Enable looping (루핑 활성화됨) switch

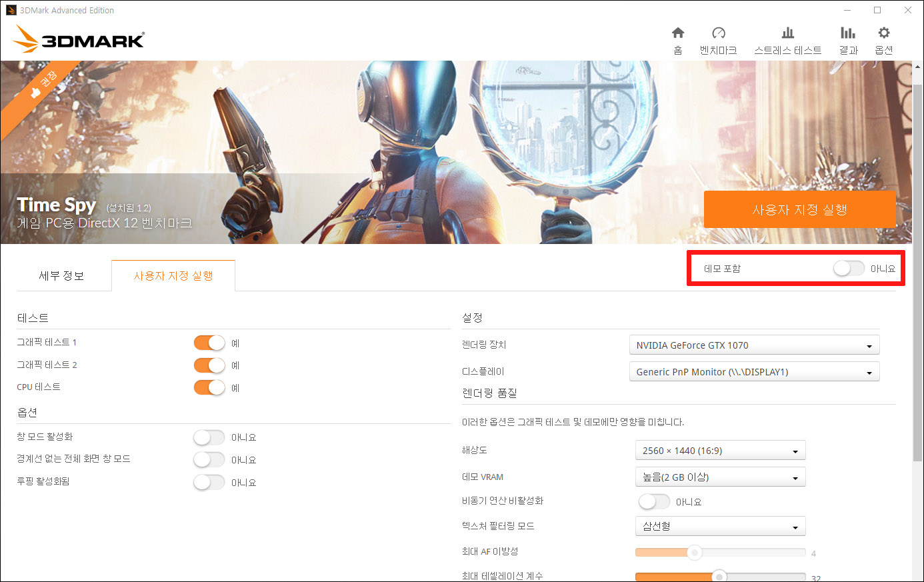(x=209, y=482)
